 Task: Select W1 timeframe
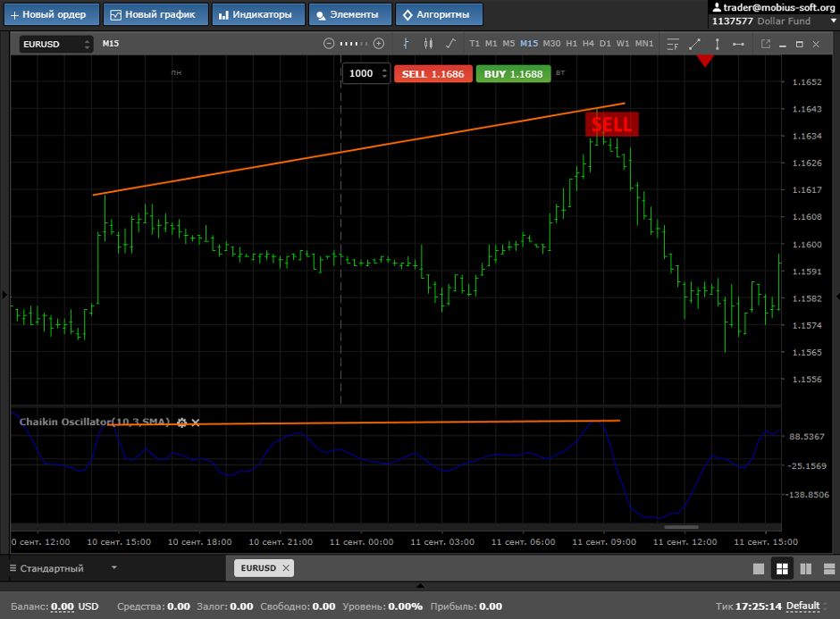(x=623, y=44)
